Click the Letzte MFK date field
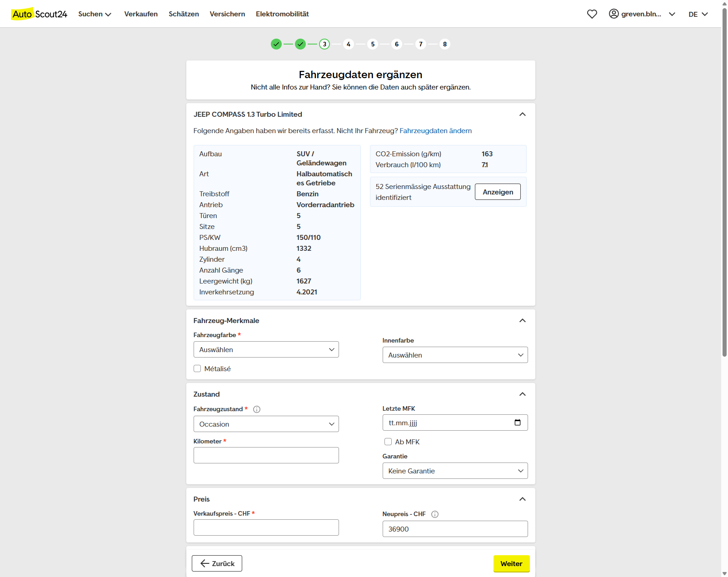The width and height of the screenshot is (728, 577). pos(455,423)
